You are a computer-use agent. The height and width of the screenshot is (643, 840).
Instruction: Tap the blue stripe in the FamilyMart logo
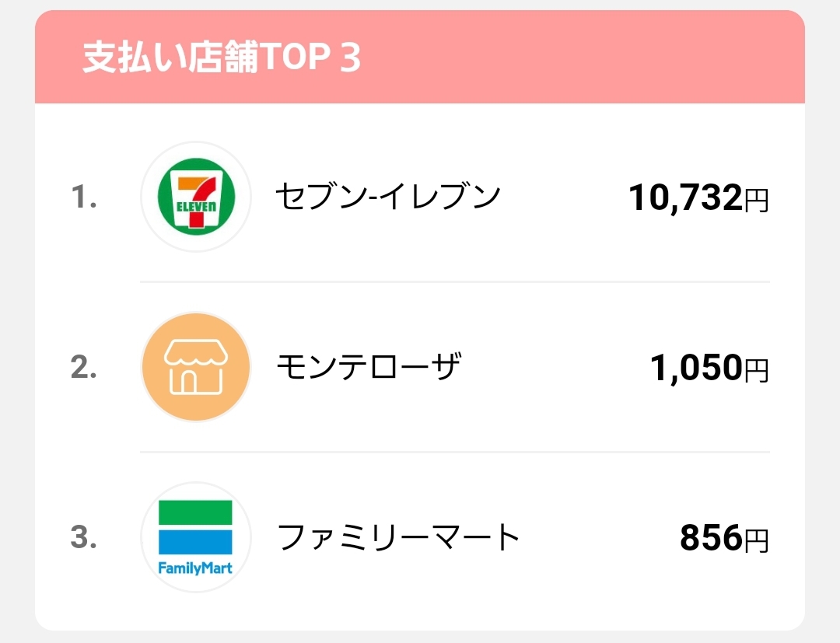tap(195, 543)
